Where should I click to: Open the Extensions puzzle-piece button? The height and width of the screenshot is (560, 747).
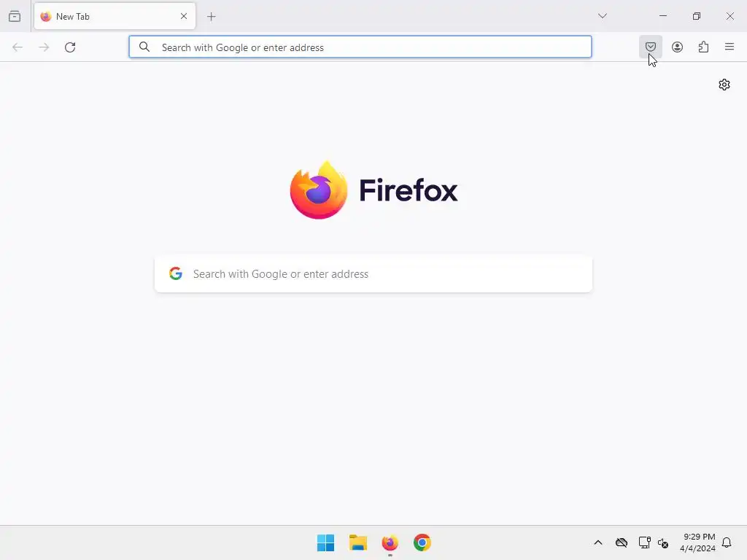pyautogui.click(x=703, y=47)
